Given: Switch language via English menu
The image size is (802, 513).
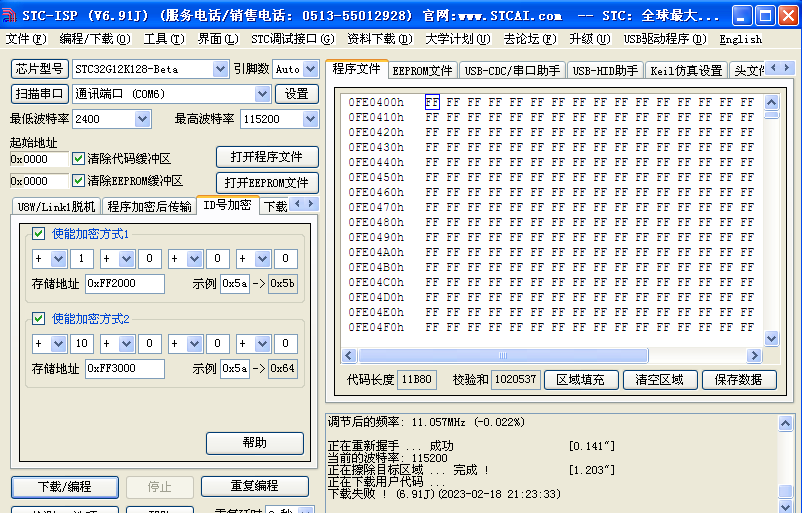Looking at the screenshot, I should point(741,39).
